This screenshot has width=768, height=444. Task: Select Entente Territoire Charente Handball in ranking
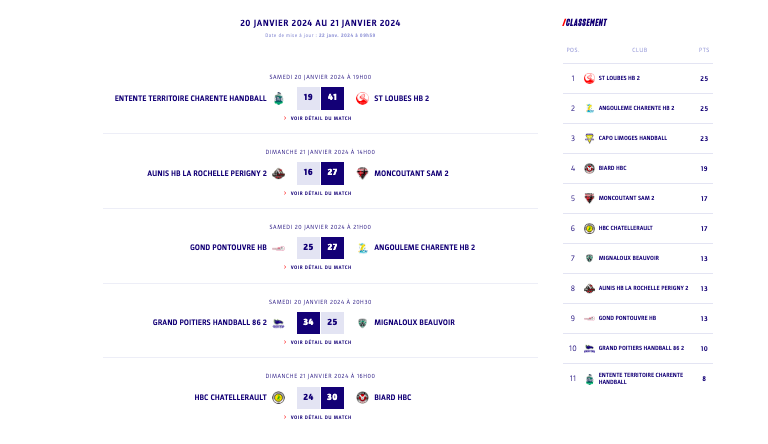[x=641, y=378]
